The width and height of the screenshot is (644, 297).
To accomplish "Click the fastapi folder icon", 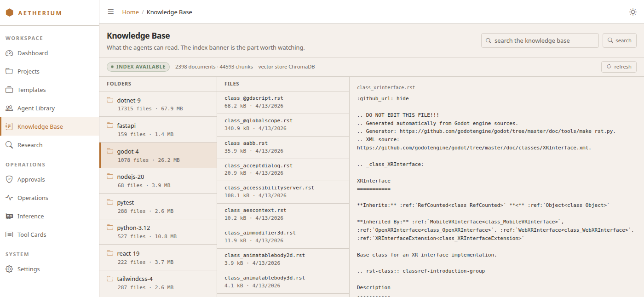I will 110,125.
